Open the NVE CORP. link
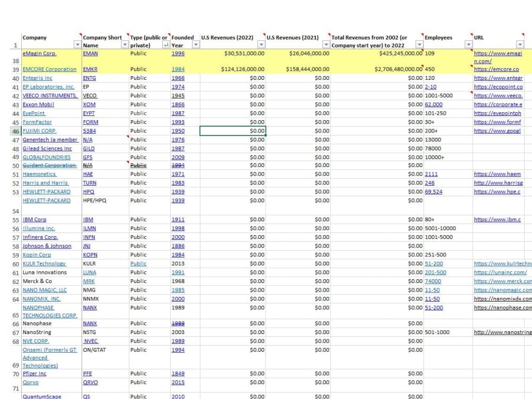Screen dimensions: 532x399 point(36,341)
